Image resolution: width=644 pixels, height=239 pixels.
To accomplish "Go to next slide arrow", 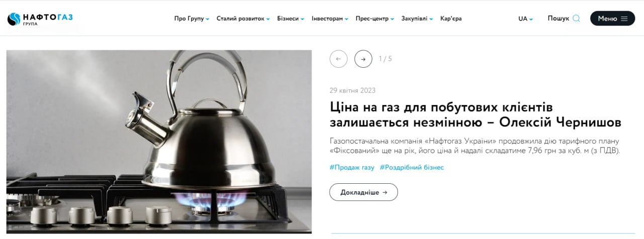I will click(x=363, y=59).
